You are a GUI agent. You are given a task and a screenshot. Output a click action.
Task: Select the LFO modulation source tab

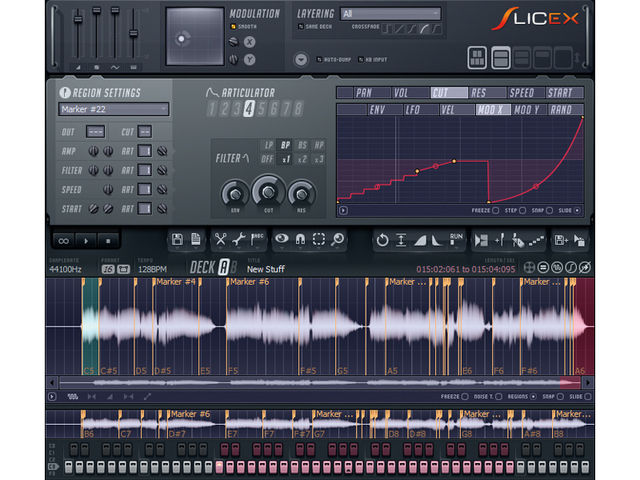click(x=421, y=109)
